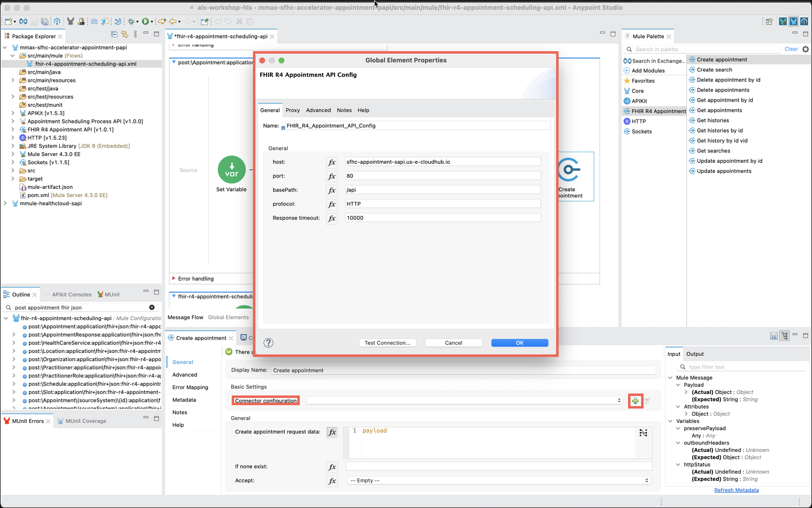Click the Collapse All icon in Package Explorer

pos(114,34)
